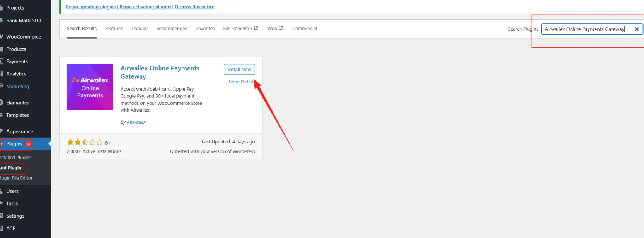This screenshot has height=238, width=644.
Task: Open the Woo external tab
Action: [x=275, y=29]
